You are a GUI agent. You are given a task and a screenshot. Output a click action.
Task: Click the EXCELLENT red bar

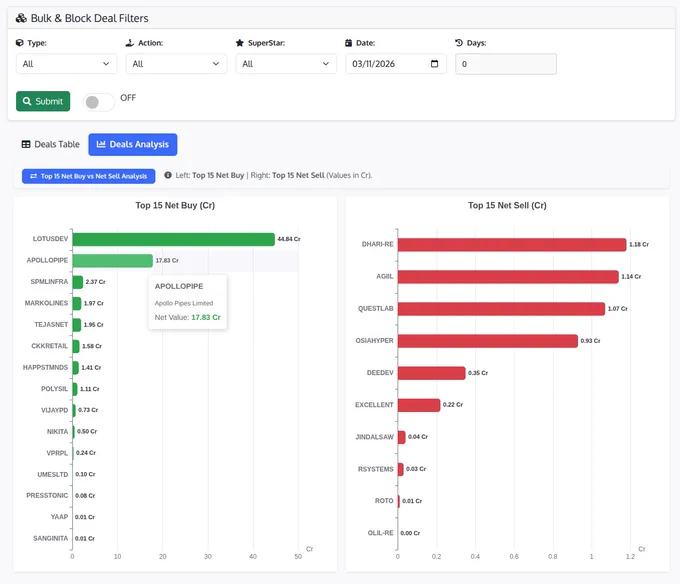pos(419,405)
